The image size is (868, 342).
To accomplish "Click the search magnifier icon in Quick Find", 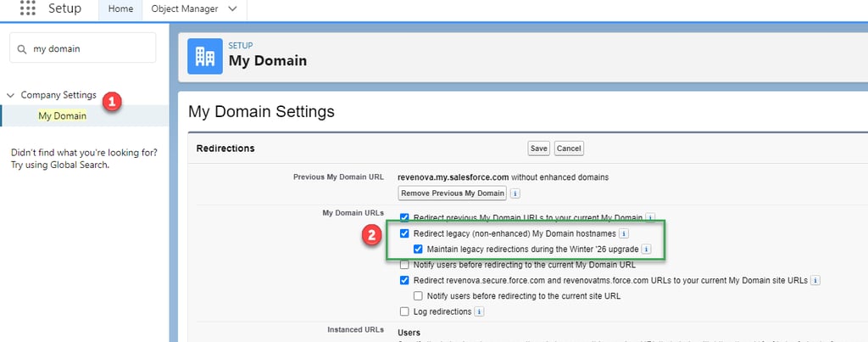I will (x=22, y=48).
